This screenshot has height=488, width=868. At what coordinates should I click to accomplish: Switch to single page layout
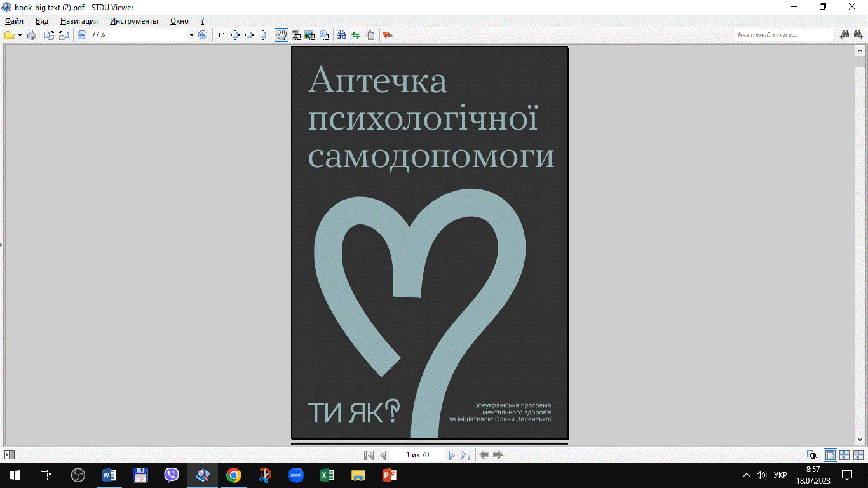coord(830,455)
